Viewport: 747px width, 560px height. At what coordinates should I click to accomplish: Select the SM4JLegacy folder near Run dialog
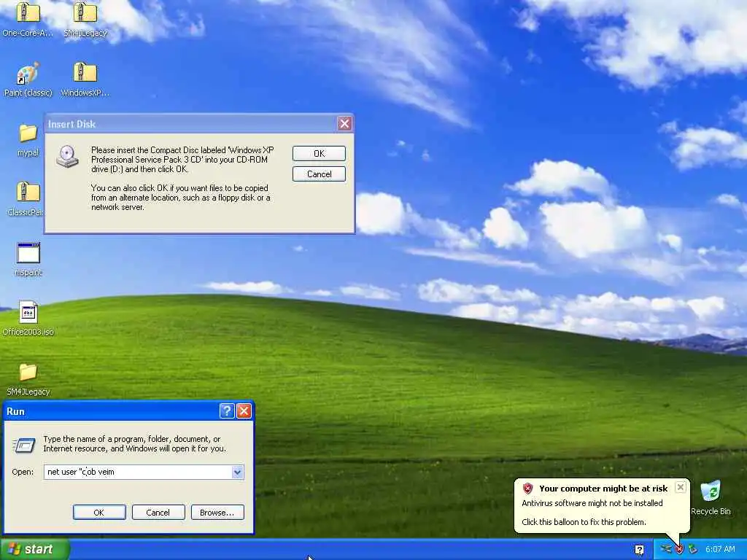[28, 373]
